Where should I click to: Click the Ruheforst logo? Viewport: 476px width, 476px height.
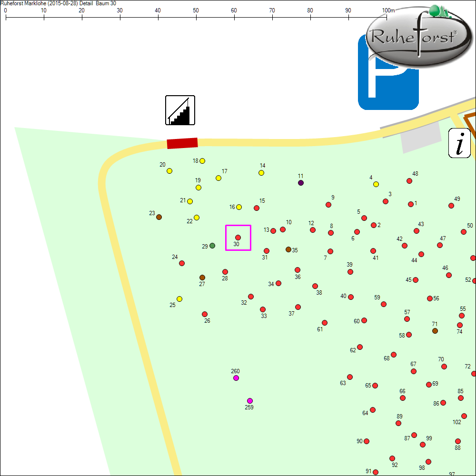point(419,36)
